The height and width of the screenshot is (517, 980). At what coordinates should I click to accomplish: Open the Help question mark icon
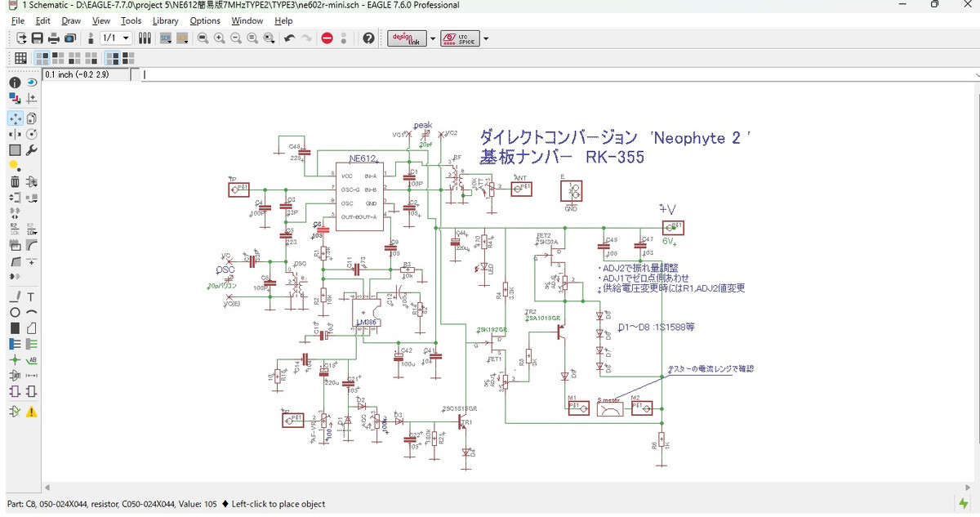tap(368, 38)
